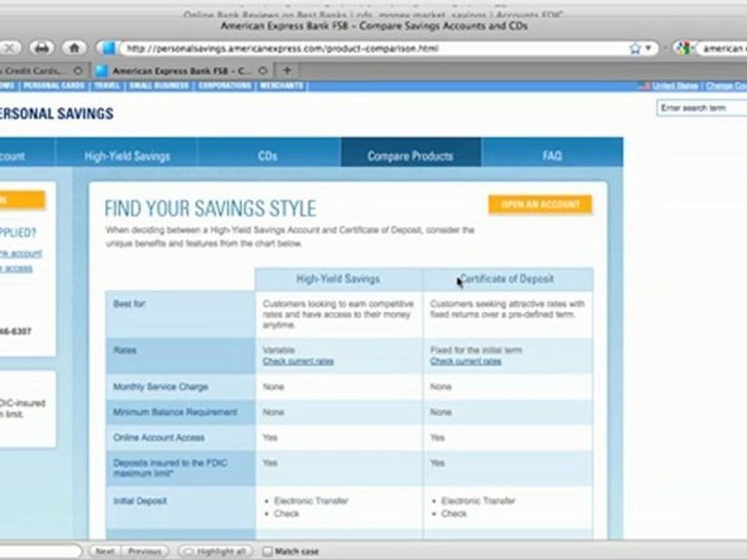Click the United States country link
747x560 pixels.
pyautogui.click(x=675, y=86)
